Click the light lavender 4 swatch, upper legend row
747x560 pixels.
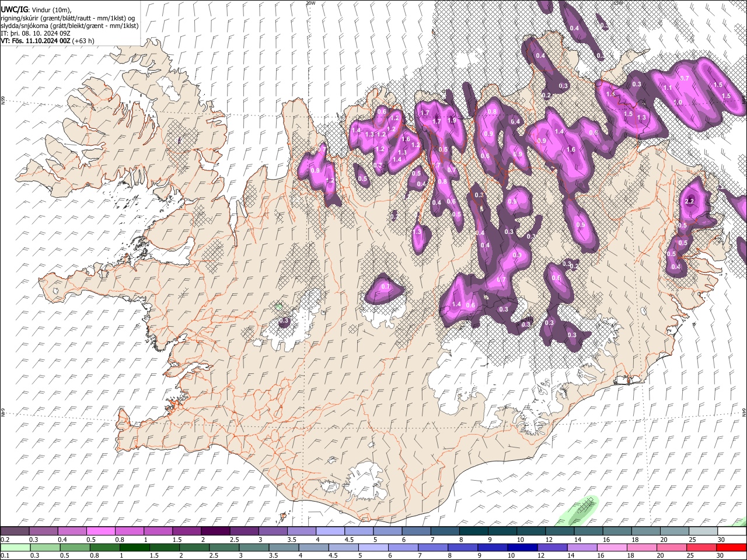coord(330,531)
